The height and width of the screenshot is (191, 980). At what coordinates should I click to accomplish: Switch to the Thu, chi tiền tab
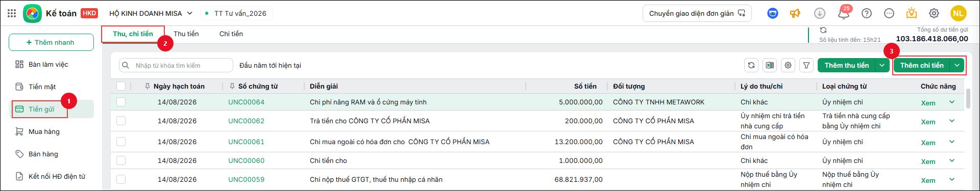coord(133,34)
